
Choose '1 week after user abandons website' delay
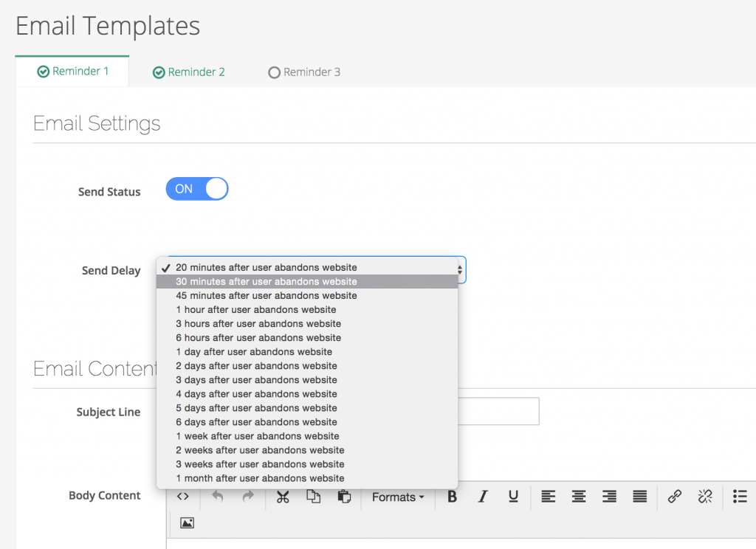[257, 436]
